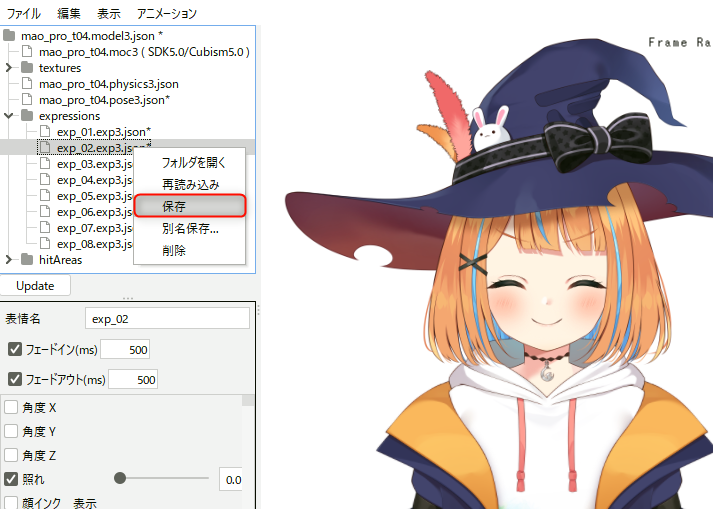Disable the フェードイン(ms) checkbox

pyautogui.click(x=15, y=349)
